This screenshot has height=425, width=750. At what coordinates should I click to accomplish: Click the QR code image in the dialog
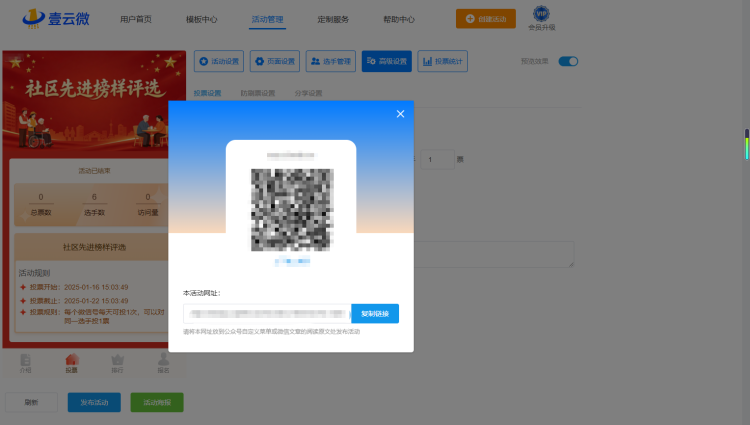(292, 209)
